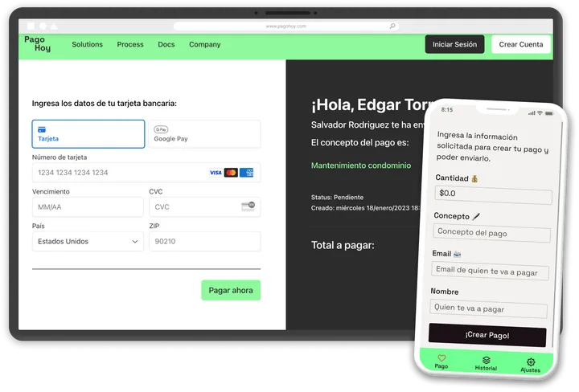
Task: Open the Historial tab layers icon
Action: pyautogui.click(x=487, y=360)
